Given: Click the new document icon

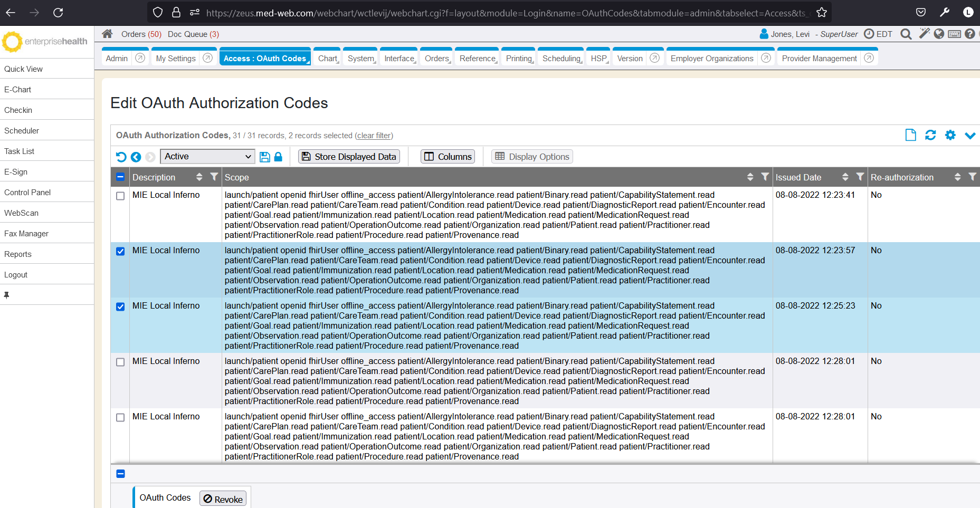Looking at the screenshot, I should click(x=910, y=135).
